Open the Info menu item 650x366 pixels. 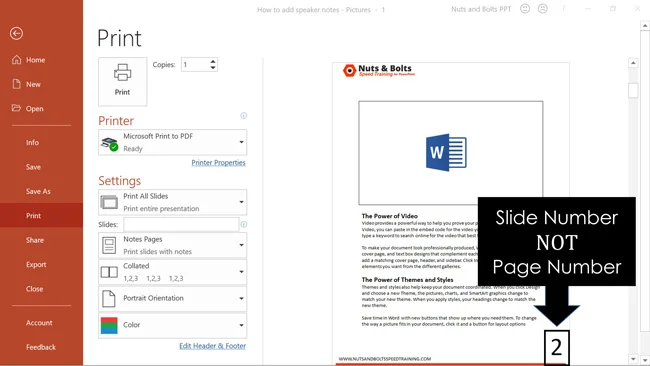[32, 143]
